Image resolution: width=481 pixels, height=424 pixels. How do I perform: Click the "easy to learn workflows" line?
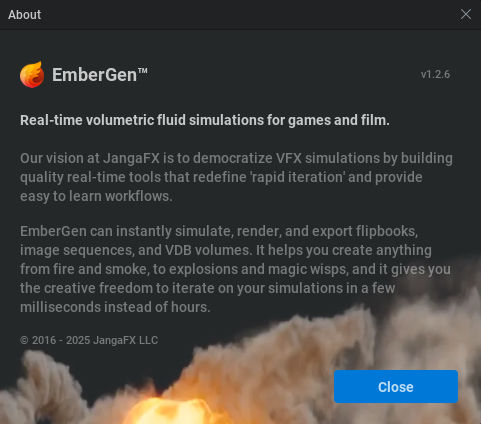[96, 196]
